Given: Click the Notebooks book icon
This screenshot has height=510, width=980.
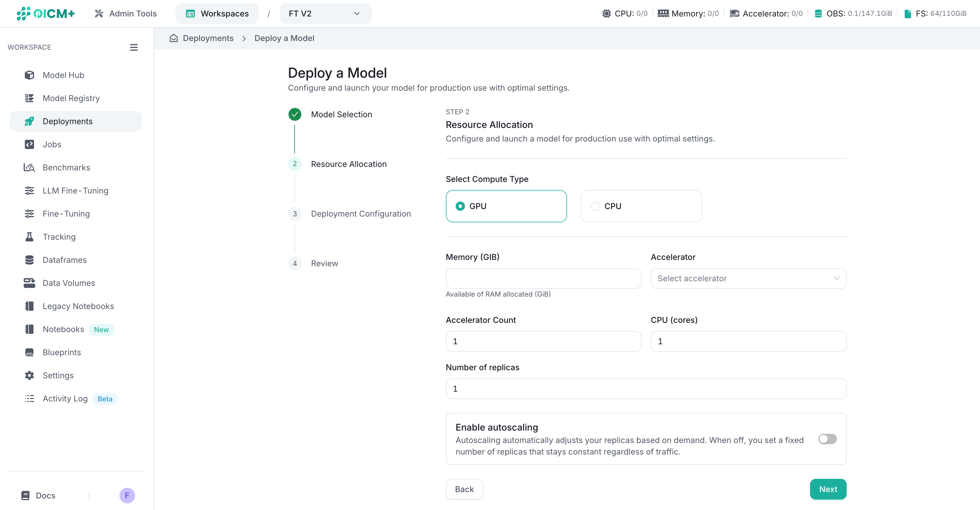Looking at the screenshot, I should [x=29, y=329].
